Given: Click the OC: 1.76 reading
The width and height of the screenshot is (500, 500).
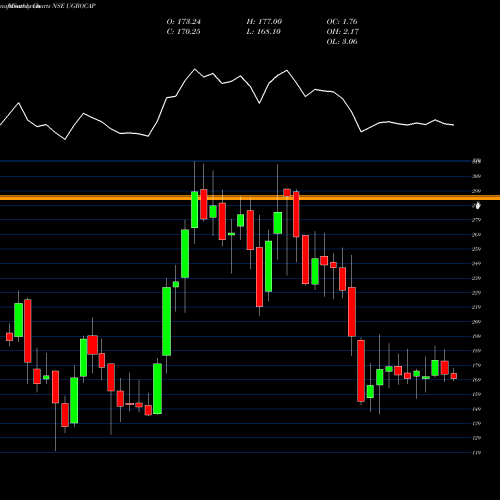Looking at the screenshot, I should point(342,22).
